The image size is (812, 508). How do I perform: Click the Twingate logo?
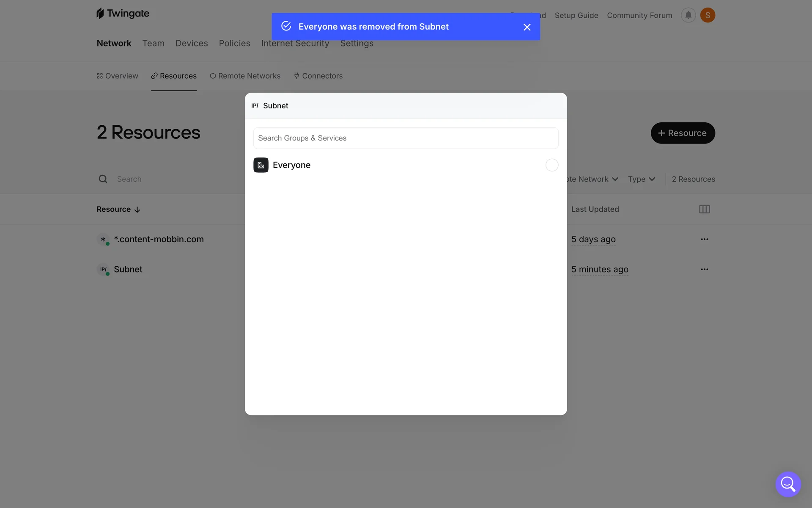click(x=123, y=14)
